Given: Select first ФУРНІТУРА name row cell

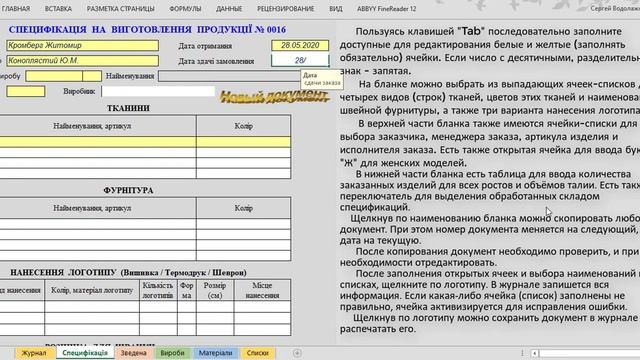Looking at the screenshot, I should [98, 224].
